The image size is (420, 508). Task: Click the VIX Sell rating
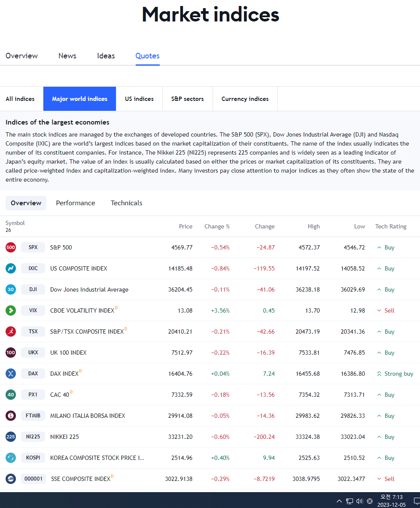click(x=386, y=311)
